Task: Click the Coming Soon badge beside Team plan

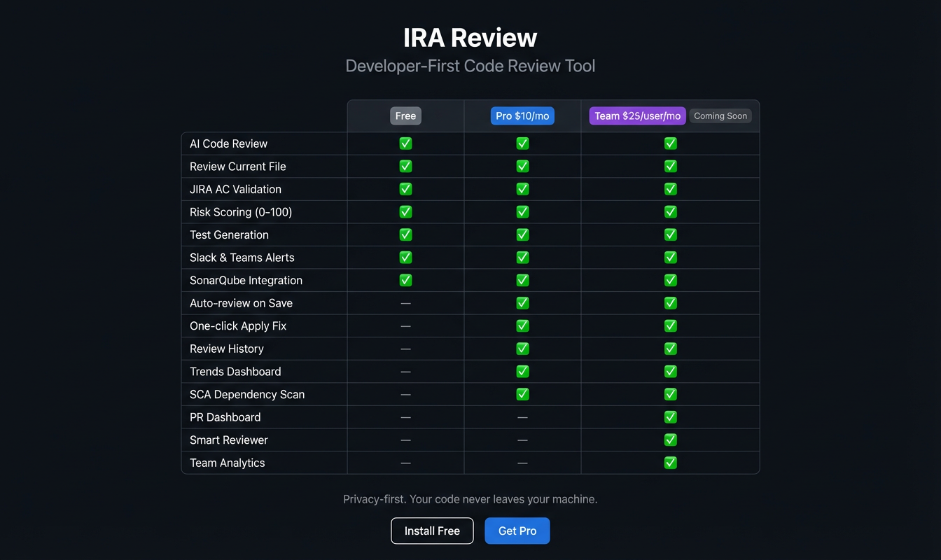Action: point(720,115)
